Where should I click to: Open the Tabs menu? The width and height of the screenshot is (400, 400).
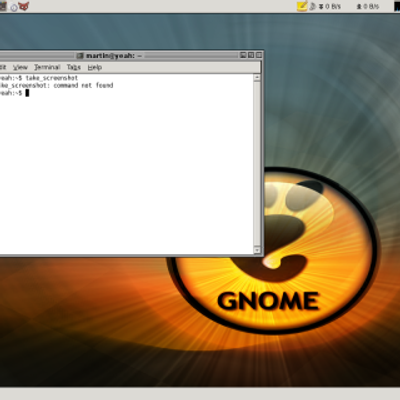(74, 67)
